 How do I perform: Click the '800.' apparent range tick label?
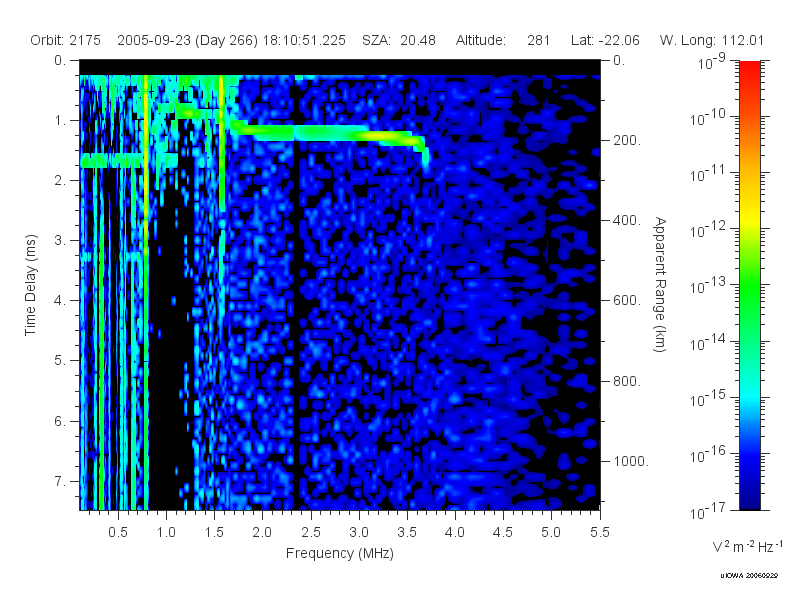(627, 381)
